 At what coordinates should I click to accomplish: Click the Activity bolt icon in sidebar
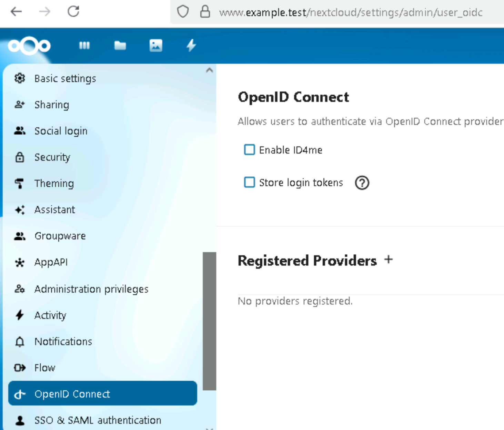pos(20,315)
